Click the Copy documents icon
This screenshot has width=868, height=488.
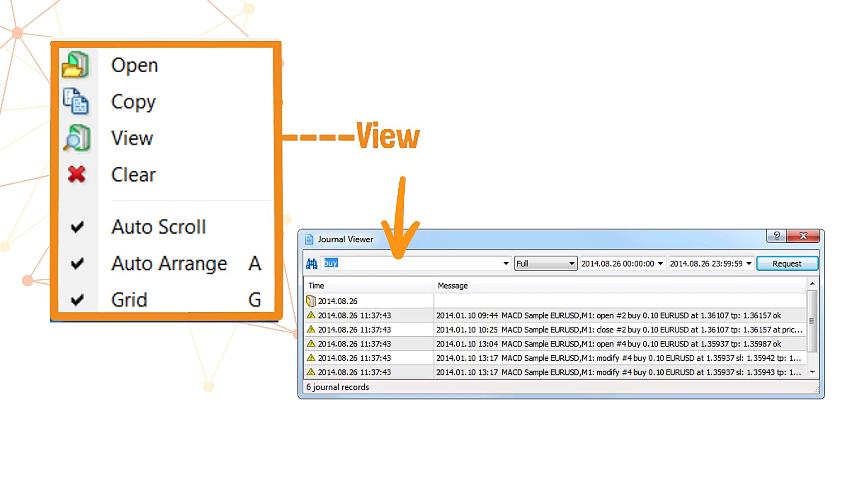click(x=75, y=101)
